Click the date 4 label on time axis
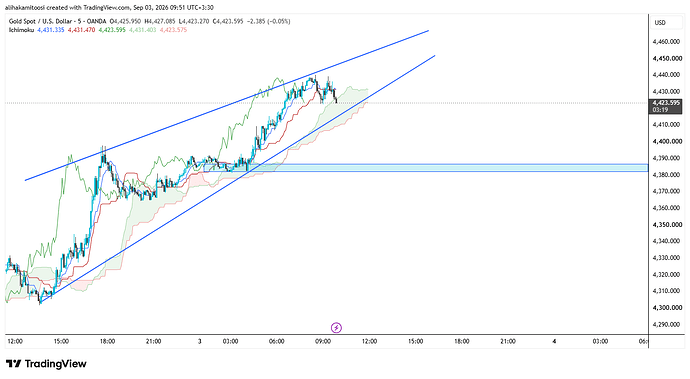 click(x=554, y=341)
